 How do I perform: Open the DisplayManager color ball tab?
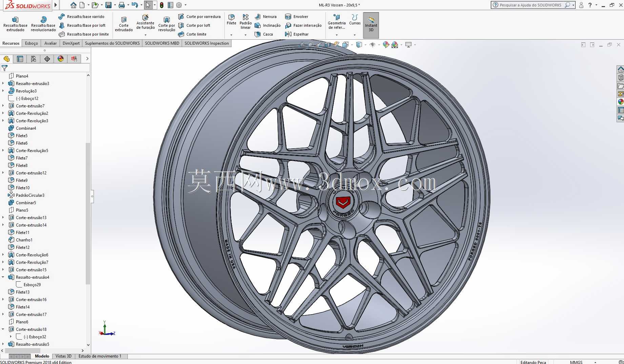61,59
